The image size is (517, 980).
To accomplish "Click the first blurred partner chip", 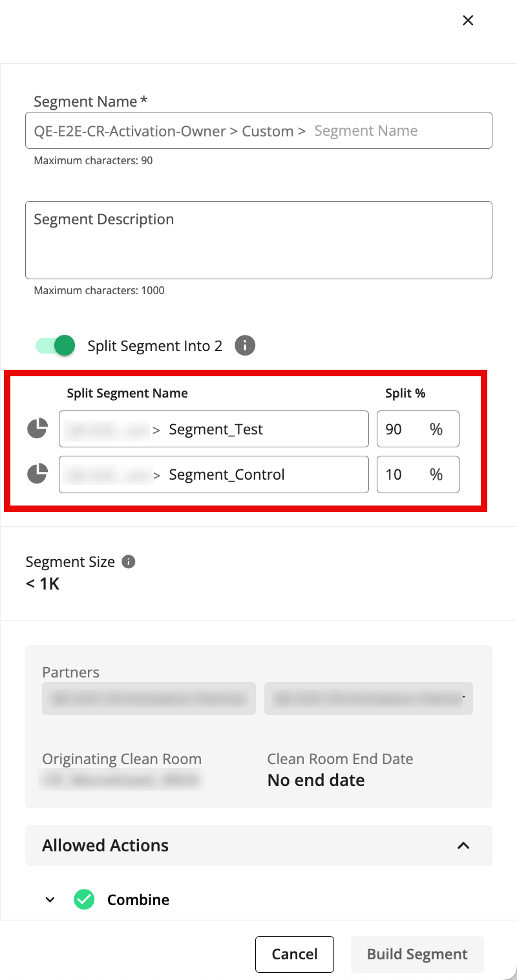I will pos(149,698).
